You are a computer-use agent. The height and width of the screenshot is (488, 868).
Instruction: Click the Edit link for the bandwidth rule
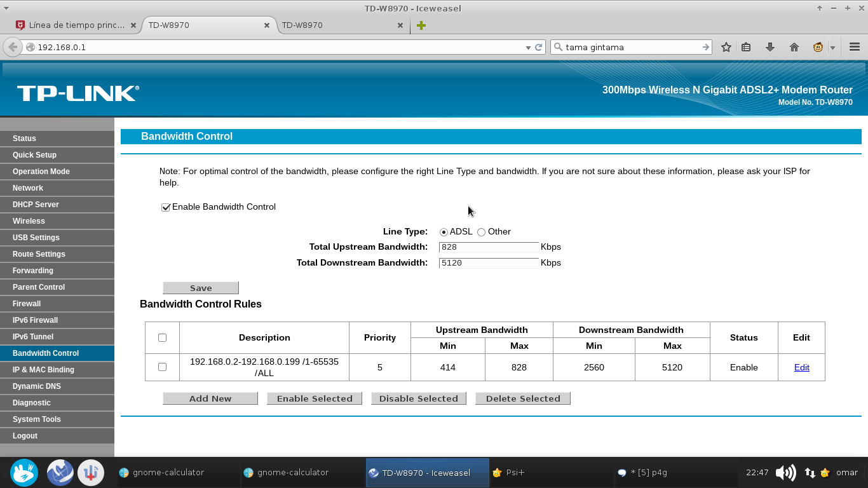click(802, 367)
